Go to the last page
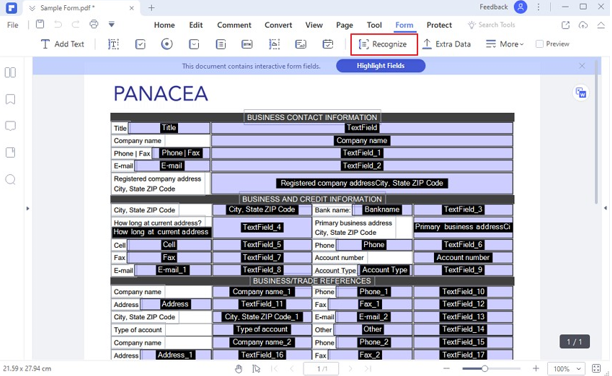Viewport: 612px width, 376px height. pos(368,369)
